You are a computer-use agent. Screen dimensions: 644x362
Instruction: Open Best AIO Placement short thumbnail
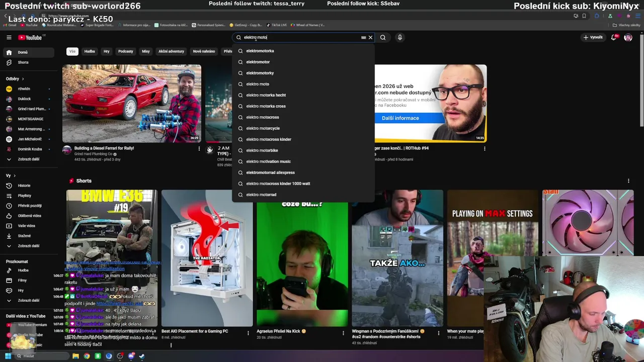207,258
